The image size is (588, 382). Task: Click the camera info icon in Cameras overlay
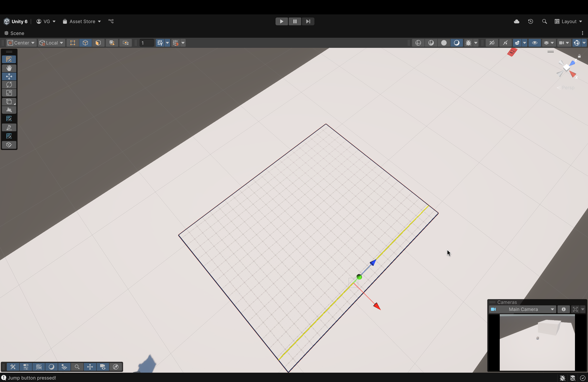point(563,309)
